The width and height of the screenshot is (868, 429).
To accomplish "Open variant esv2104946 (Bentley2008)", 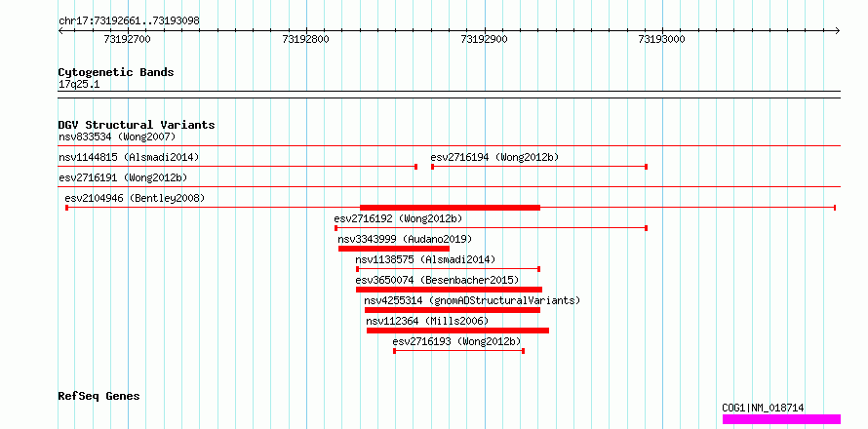I will (135, 198).
